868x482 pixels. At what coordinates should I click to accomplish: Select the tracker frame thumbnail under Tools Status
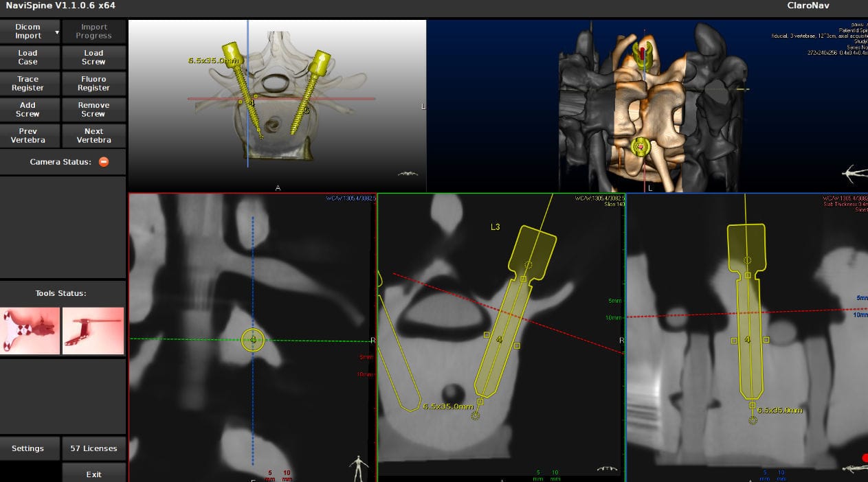[x=30, y=330]
